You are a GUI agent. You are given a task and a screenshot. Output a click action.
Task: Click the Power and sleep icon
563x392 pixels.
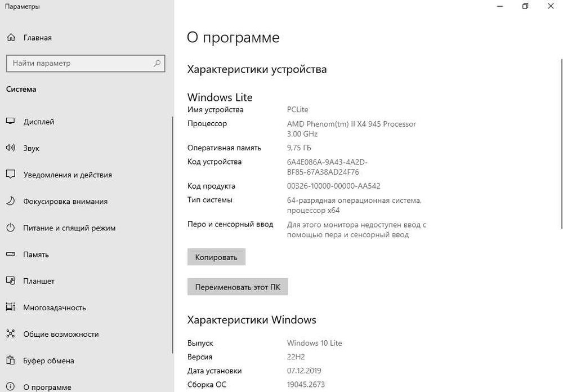click(x=10, y=228)
